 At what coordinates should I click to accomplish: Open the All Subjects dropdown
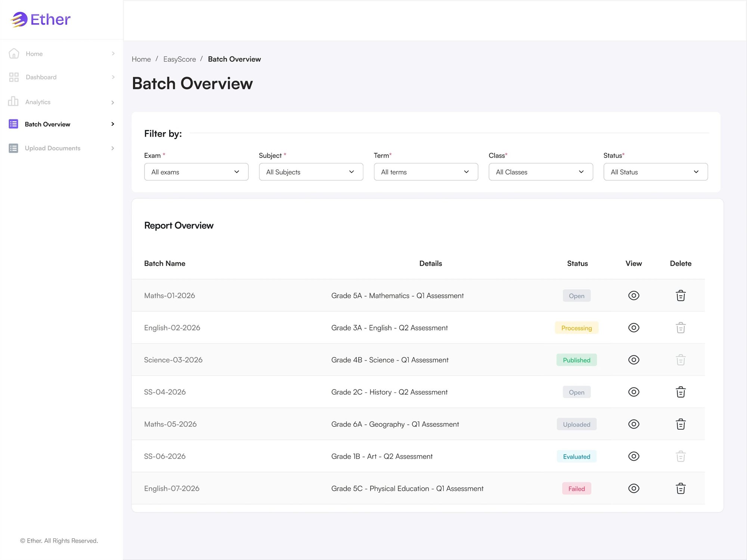311,172
